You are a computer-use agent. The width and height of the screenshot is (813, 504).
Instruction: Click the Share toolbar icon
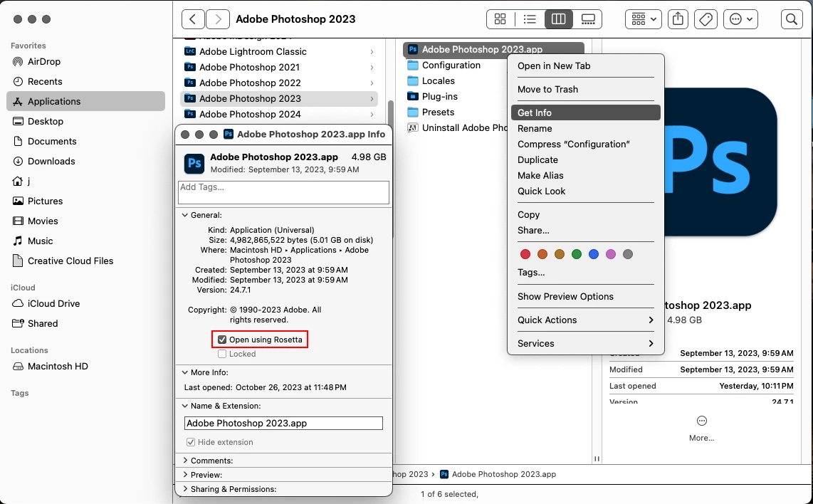[678, 19]
